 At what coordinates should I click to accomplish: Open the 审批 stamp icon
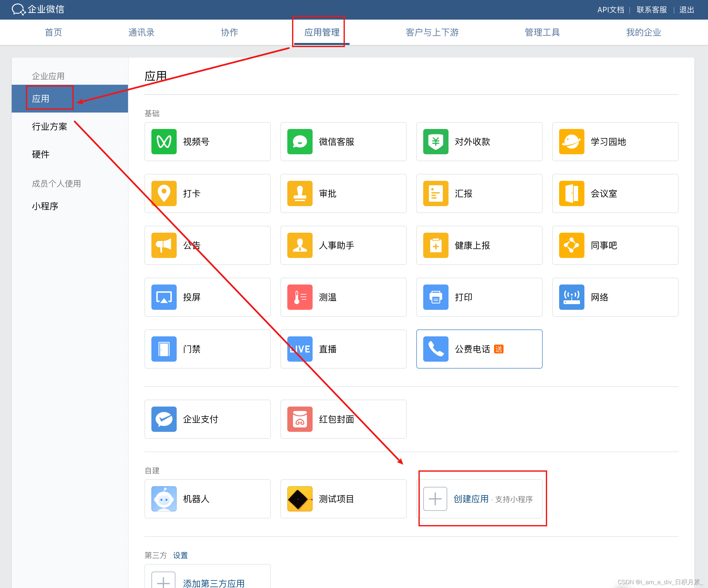tap(300, 193)
